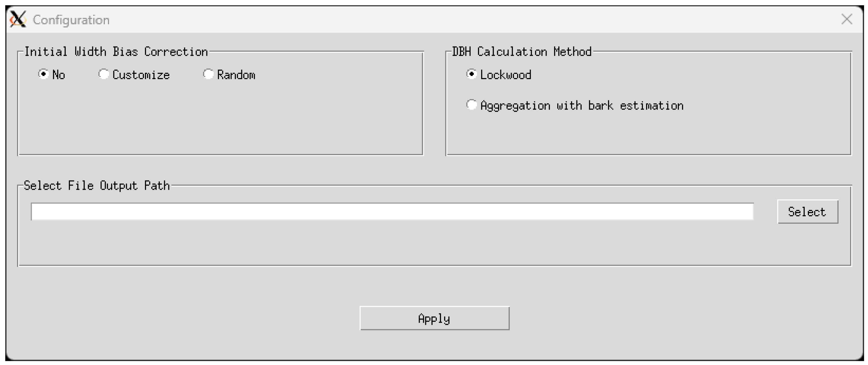868x365 pixels.
Task: Switch to Aggregation with bark estimation radio circle
Action: tap(471, 105)
